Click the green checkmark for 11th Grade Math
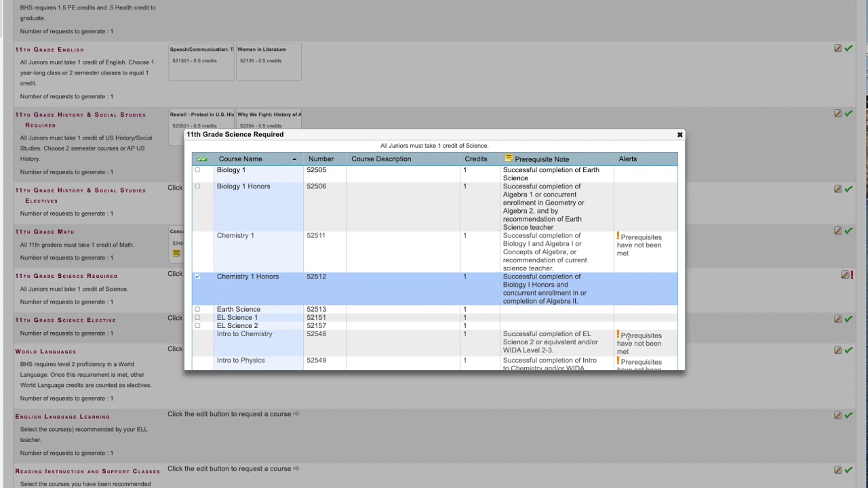 (848, 231)
